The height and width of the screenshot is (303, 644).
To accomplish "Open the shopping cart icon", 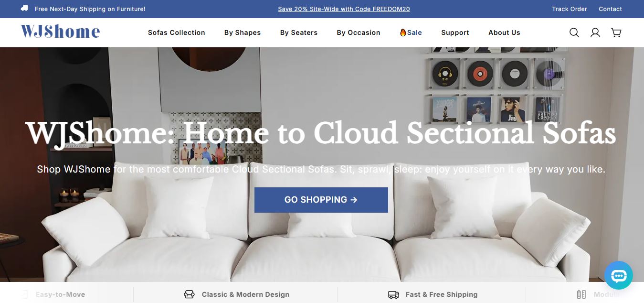I will pos(616,32).
